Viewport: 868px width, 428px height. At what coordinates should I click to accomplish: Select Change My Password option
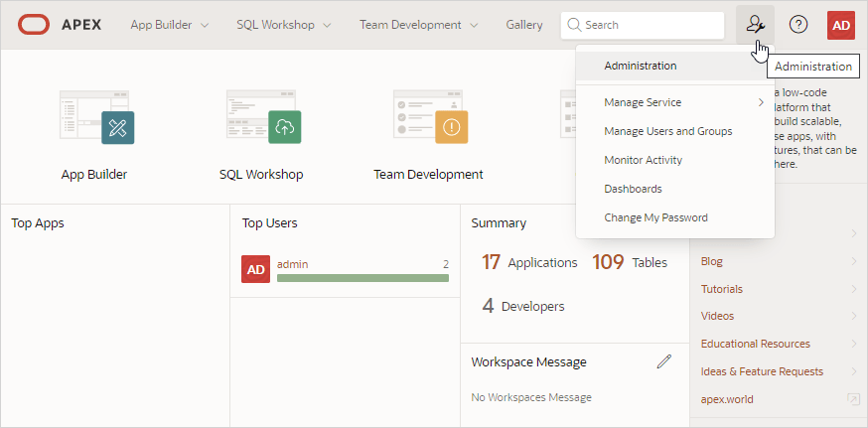[655, 217]
